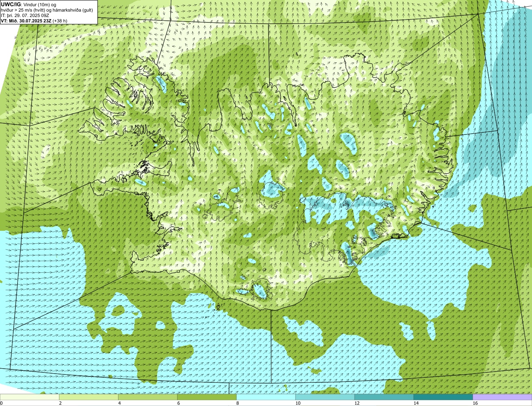Click the light green 2–4 m/s legend swatch
532x406 pixels.
click(89, 397)
